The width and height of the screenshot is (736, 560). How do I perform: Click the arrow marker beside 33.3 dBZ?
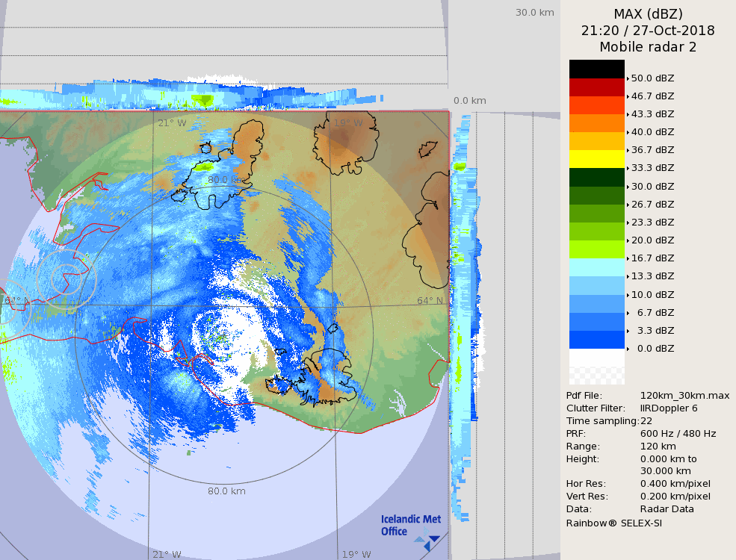(628, 168)
